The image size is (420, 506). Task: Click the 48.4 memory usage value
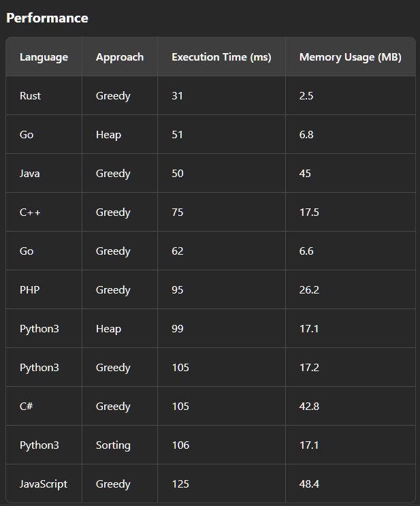tap(309, 484)
